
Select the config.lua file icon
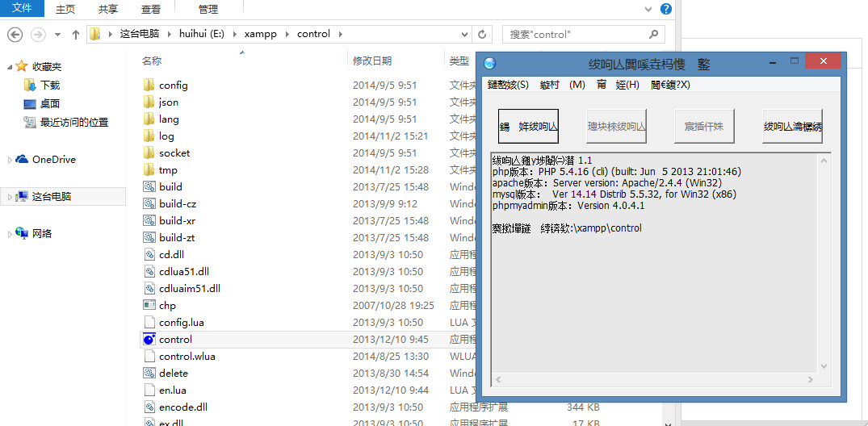tap(149, 323)
